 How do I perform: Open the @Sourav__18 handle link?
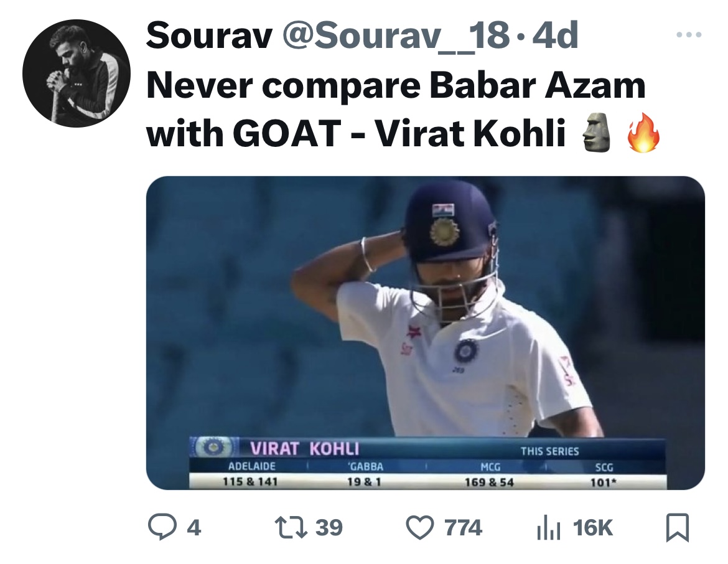(x=395, y=37)
